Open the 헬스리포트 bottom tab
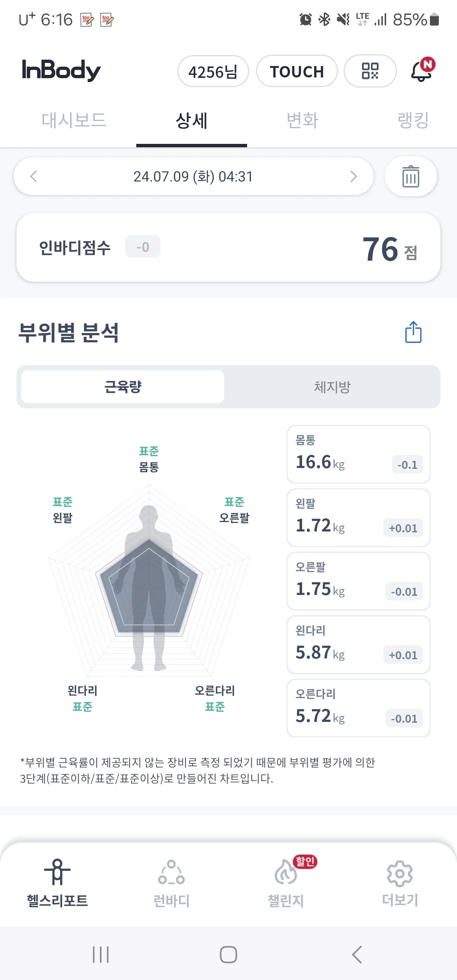457x980 pixels. (57, 883)
